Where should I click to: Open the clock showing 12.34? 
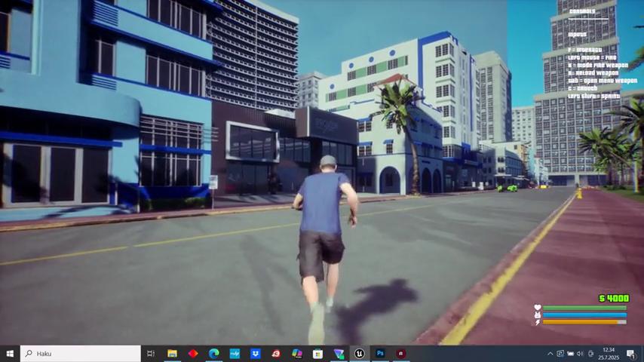click(609, 354)
